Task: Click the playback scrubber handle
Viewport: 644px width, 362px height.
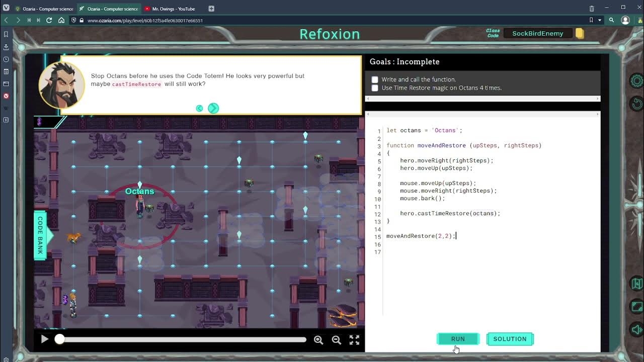Action: (59, 339)
